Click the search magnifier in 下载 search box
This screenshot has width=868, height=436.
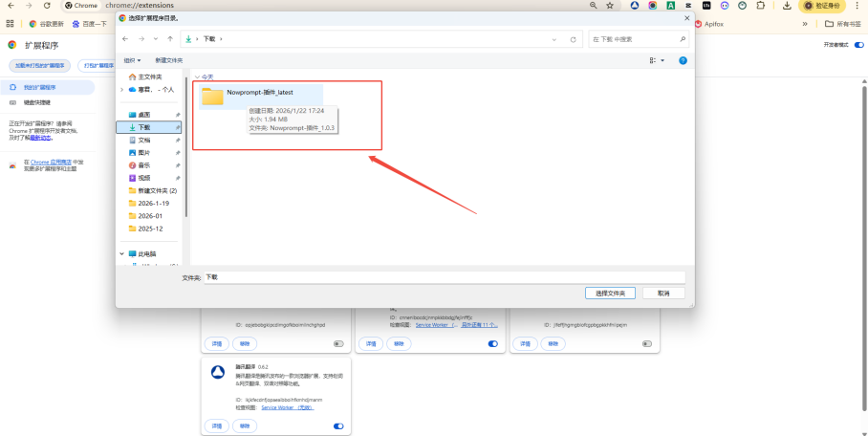[x=681, y=39]
